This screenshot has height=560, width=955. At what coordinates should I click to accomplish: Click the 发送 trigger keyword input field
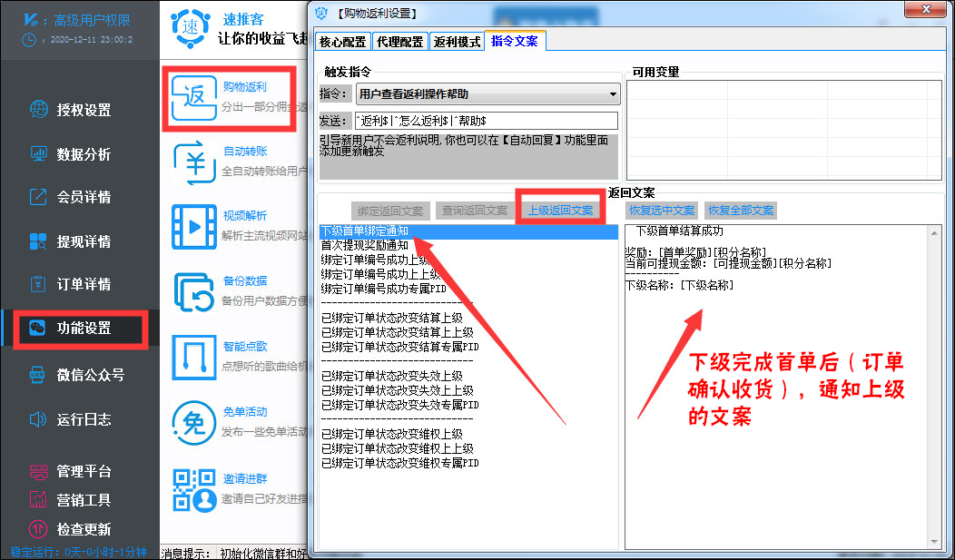click(x=486, y=120)
